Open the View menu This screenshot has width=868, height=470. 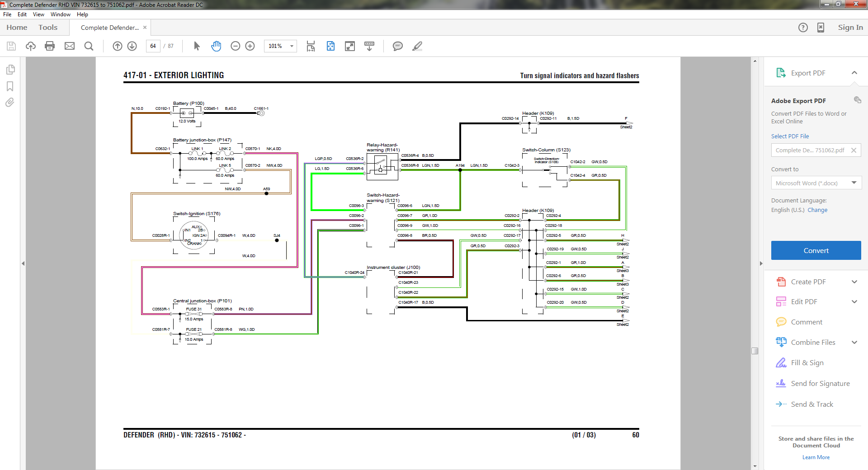(x=38, y=14)
